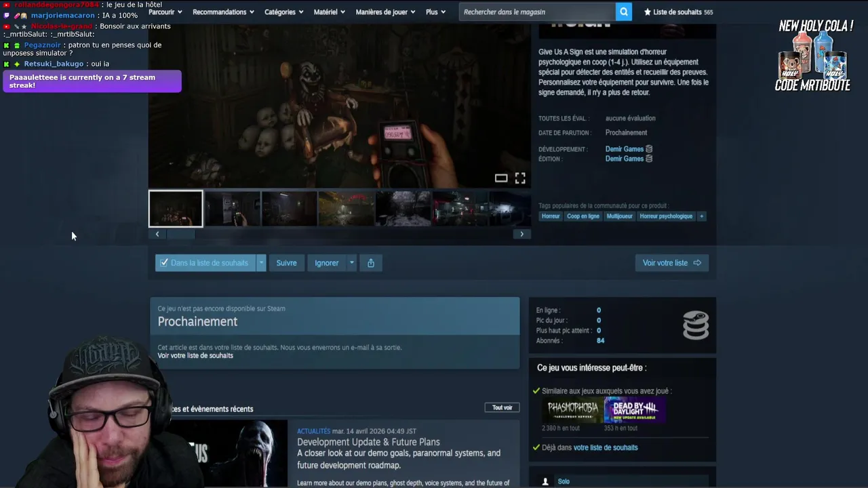Open Demir Games publisher link
The width and height of the screenshot is (868, 488).
pyautogui.click(x=625, y=159)
